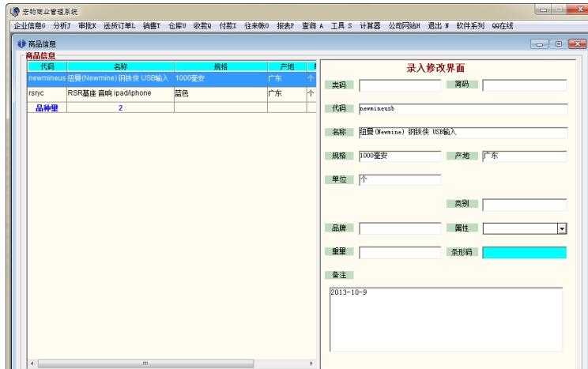
Task: Click the 代码 column header
Action: click(47, 66)
